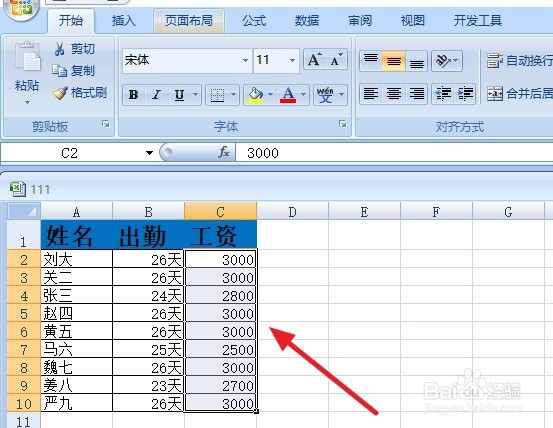Open font color dropdown arrow
Image resolution: width=553 pixels, height=428 pixels.
coord(304,94)
